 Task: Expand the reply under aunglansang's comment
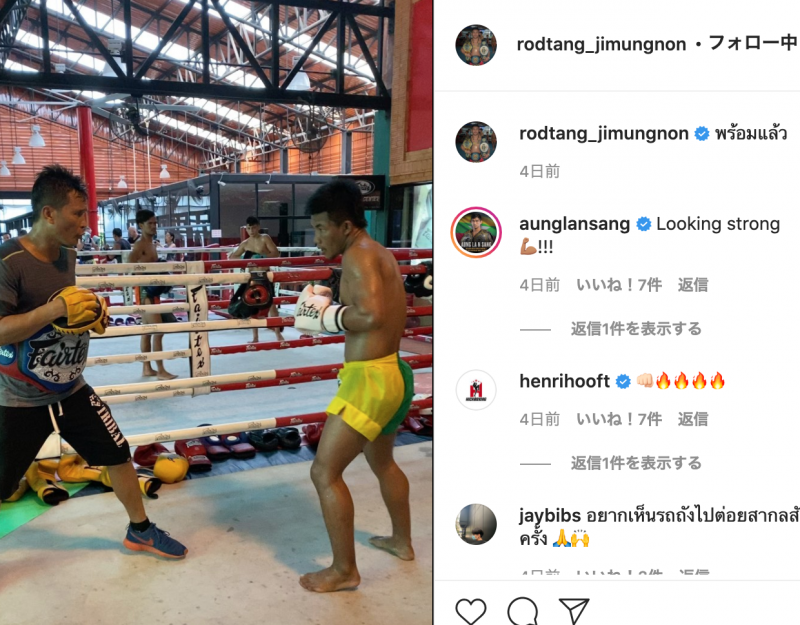[636, 329]
